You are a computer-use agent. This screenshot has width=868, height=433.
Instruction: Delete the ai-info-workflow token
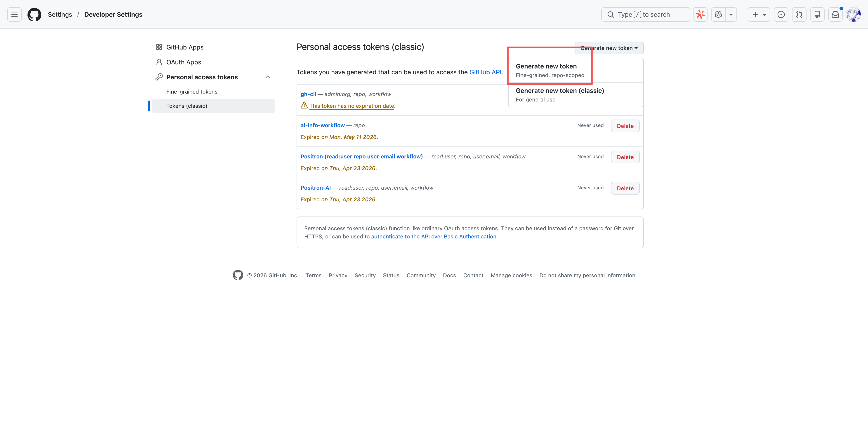point(625,126)
